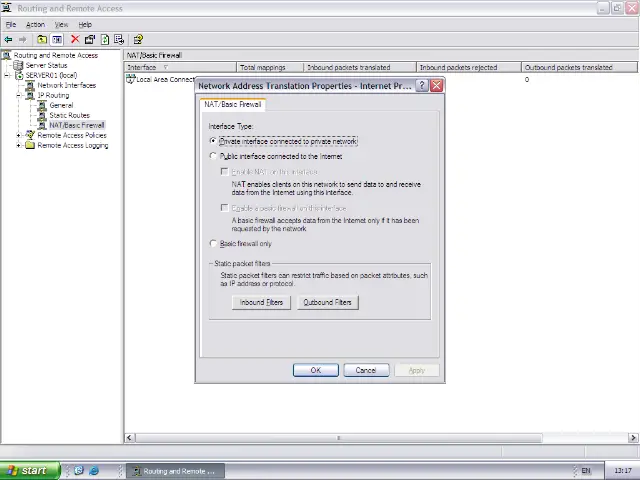Viewport: 640px width, 480px height.
Task: Confirm the dialog with OK
Action: (x=316, y=370)
